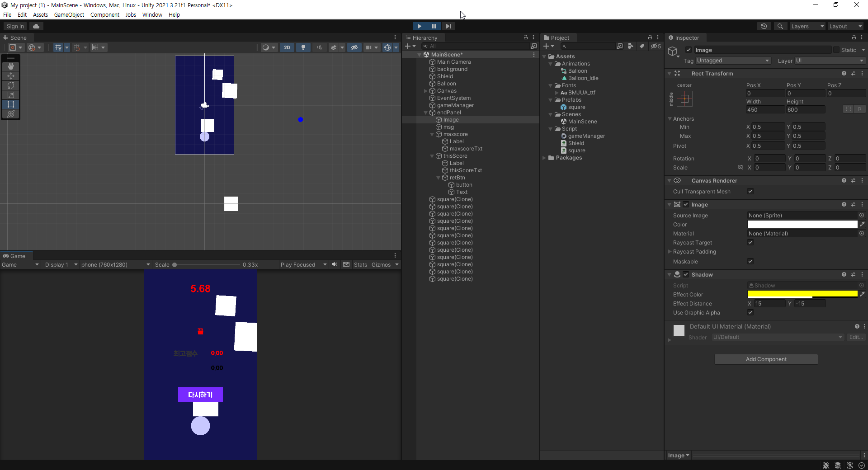Toggle the Static checkbox

[836, 50]
